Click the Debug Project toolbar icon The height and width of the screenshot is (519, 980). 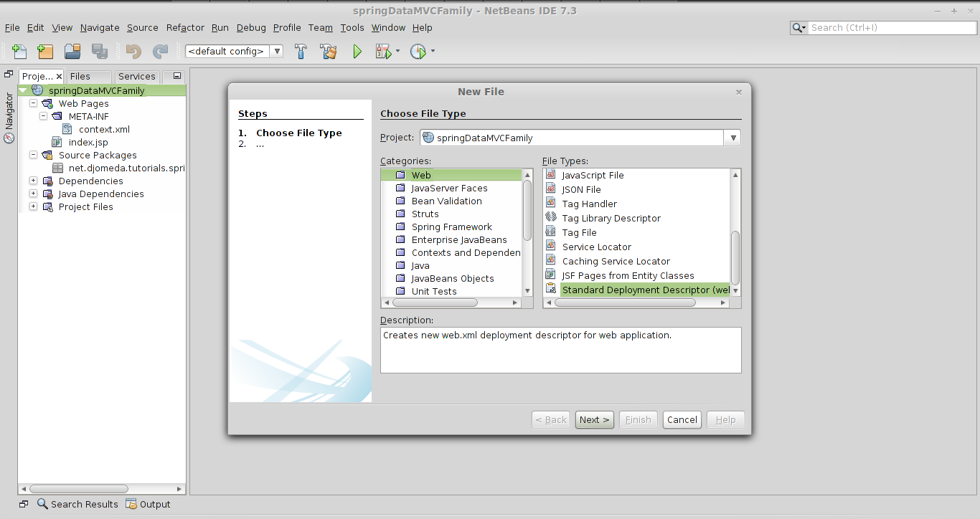[x=383, y=51]
